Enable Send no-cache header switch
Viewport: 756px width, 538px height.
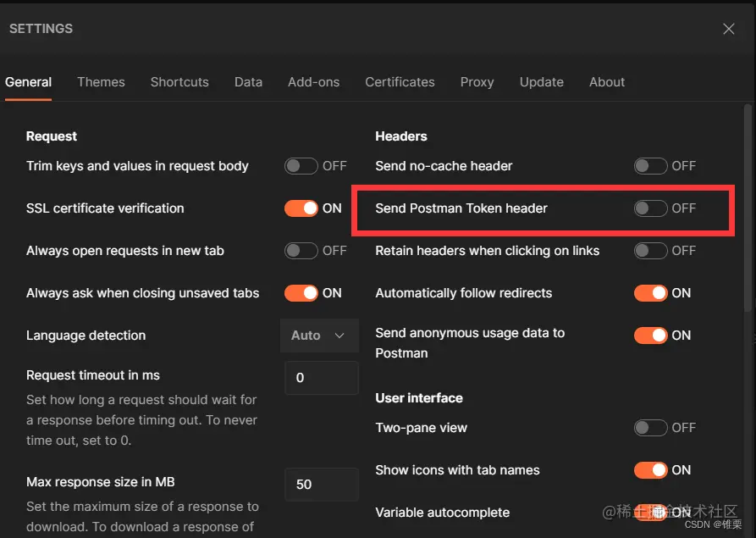pyautogui.click(x=650, y=166)
